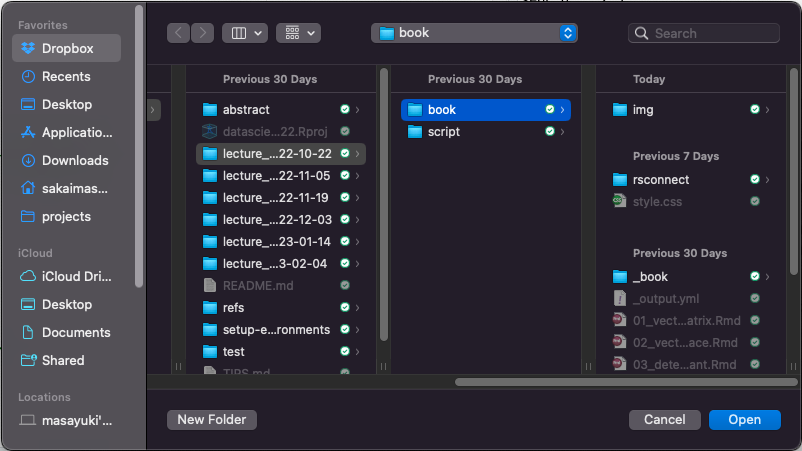Click the back navigation arrow
Image resolution: width=802 pixels, height=451 pixels.
coord(178,33)
